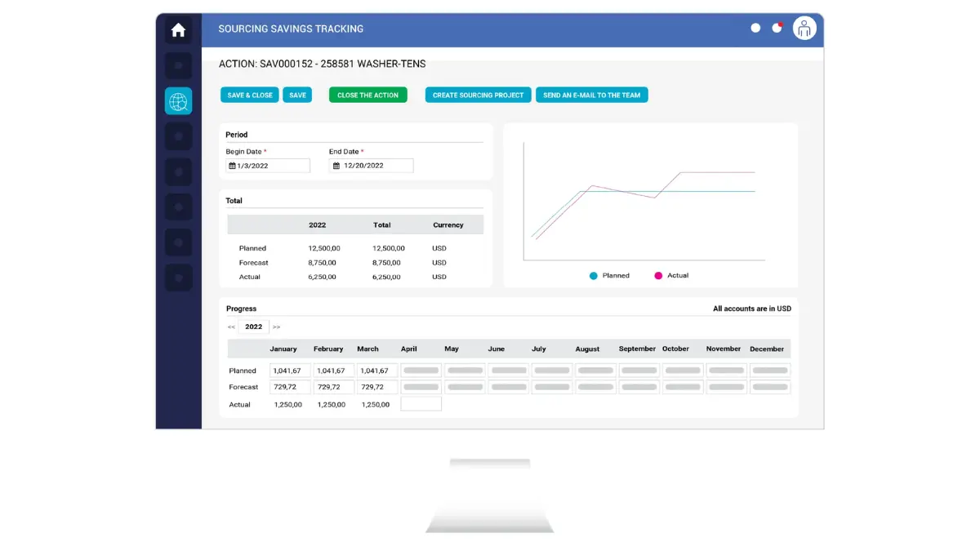Click Create Sourcing Project button
The height and width of the screenshot is (551, 980).
coord(478,96)
